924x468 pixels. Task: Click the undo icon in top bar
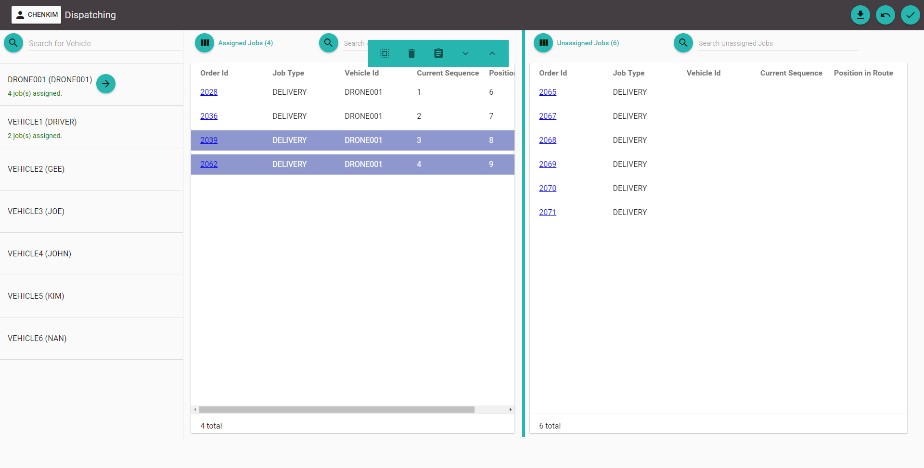pos(885,15)
